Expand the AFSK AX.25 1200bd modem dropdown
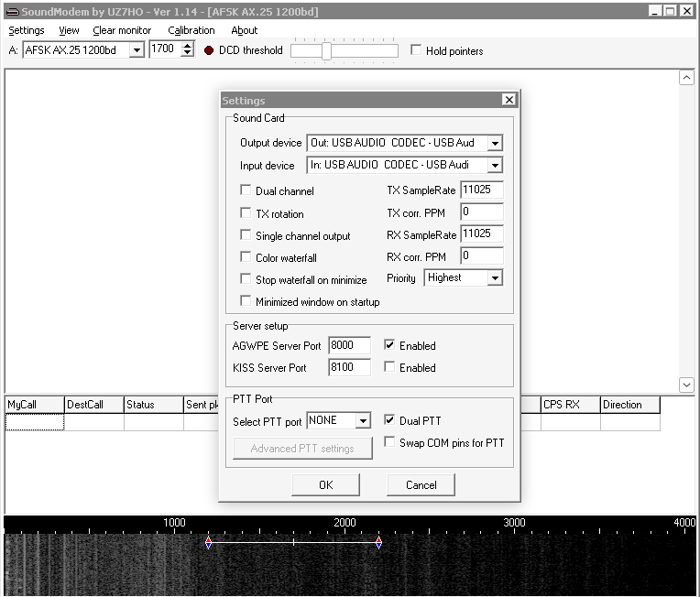The width and height of the screenshot is (700, 597). [x=137, y=50]
